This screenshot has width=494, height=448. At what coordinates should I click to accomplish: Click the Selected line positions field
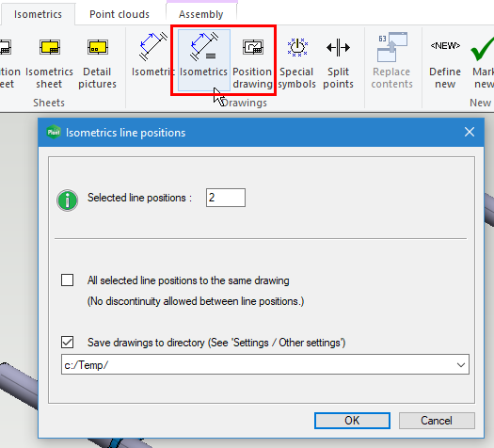(226, 198)
